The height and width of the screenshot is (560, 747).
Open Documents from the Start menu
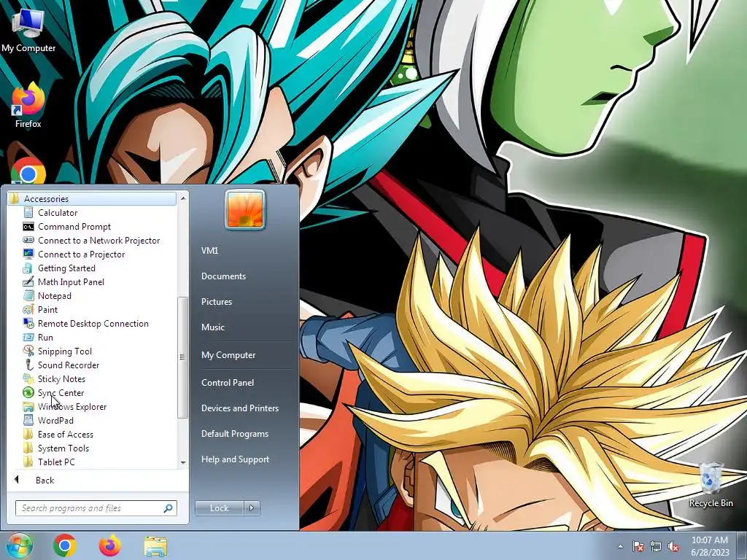click(x=223, y=276)
